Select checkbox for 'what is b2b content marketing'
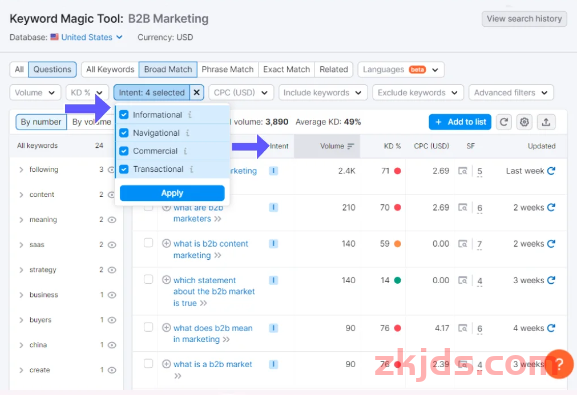This screenshot has width=577, height=395. (148, 243)
